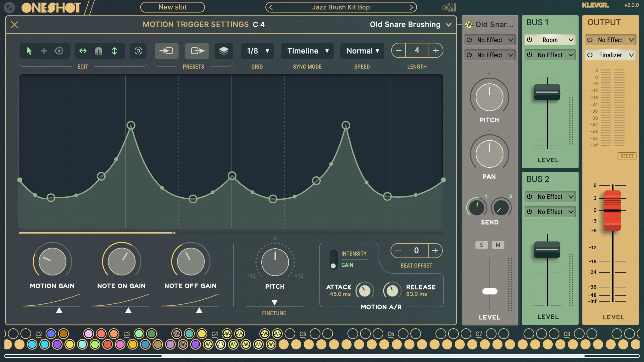Enable power for Bus 1 Room effect

click(x=530, y=40)
